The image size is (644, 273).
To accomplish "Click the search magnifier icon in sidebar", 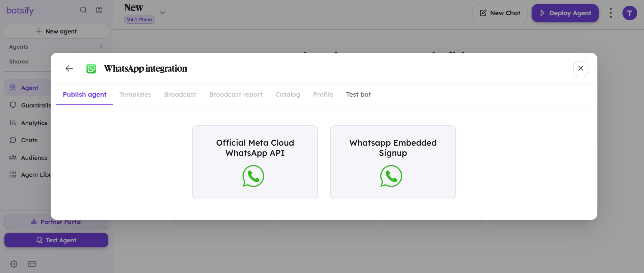I will 83,10.
